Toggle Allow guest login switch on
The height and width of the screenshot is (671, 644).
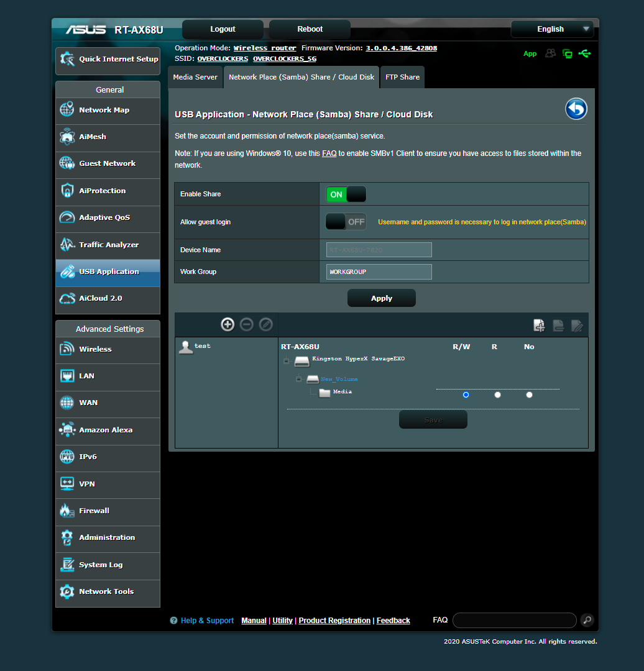click(x=346, y=222)
